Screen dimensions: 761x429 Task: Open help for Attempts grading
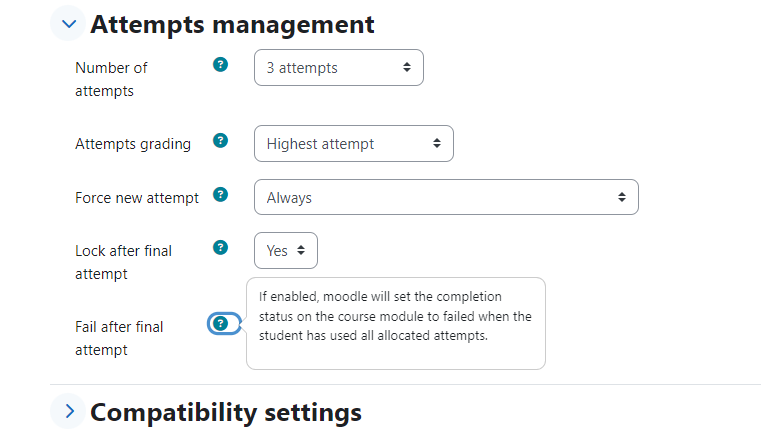pyautogui.click(x=220, y=141)
